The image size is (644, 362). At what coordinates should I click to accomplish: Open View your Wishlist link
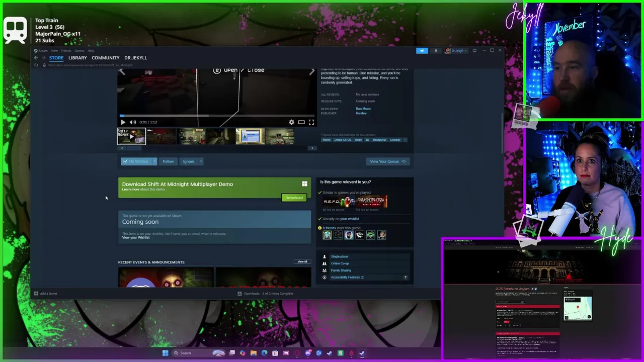(x=136, y=237)
